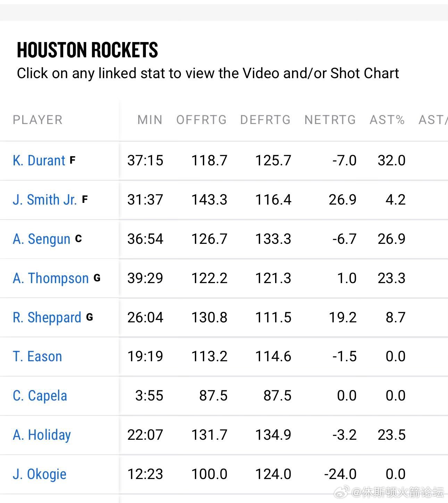The image size is (448, 503).
Task: Sort by OFFRTG column header
Action: [x=201, y=120]
